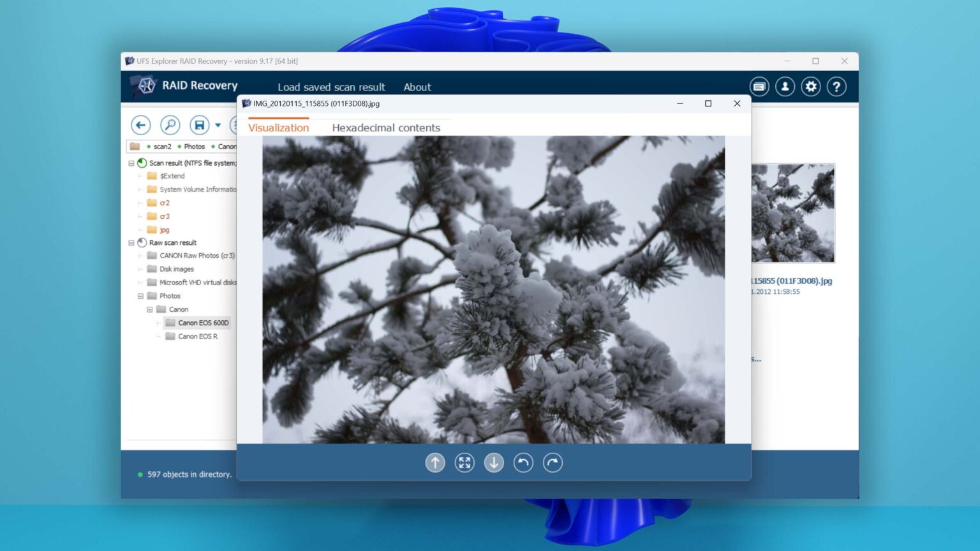980x551 pixels.
Task: Select the Visualization tab label
Action: tap(278, 128)
